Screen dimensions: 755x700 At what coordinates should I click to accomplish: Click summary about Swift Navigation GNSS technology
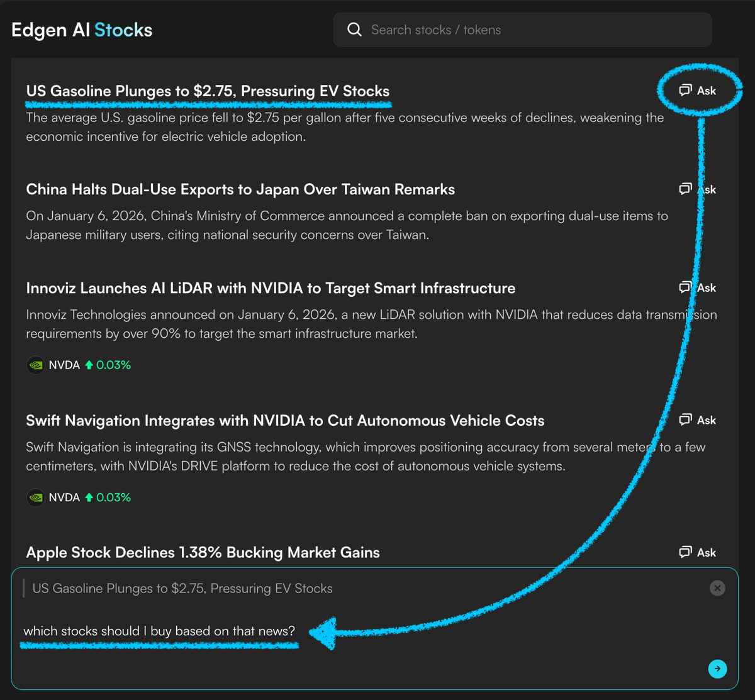(x=366, y=457)
